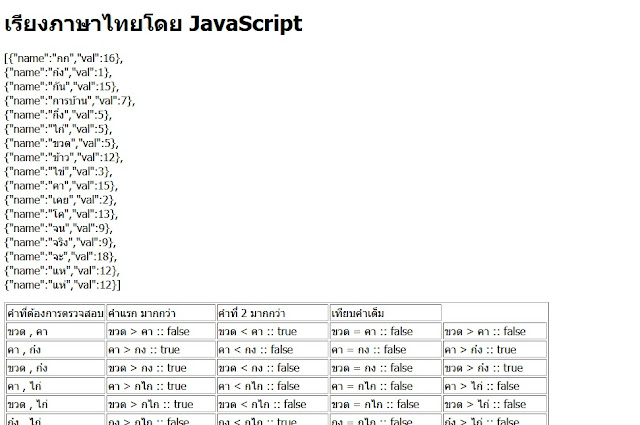Click the JSON line with name จริง val 9
This screenshot has height=425, width=640.
tap(60, 243)
